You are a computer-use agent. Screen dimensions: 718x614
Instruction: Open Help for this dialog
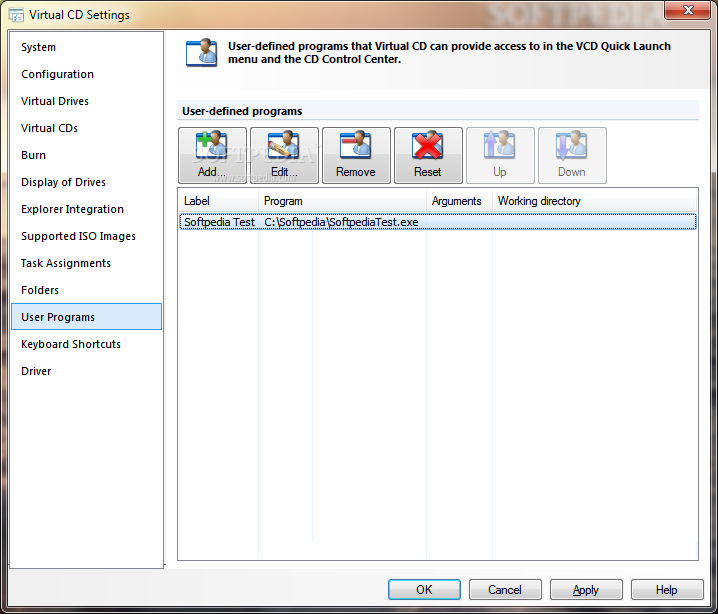(x=667, y=590)
